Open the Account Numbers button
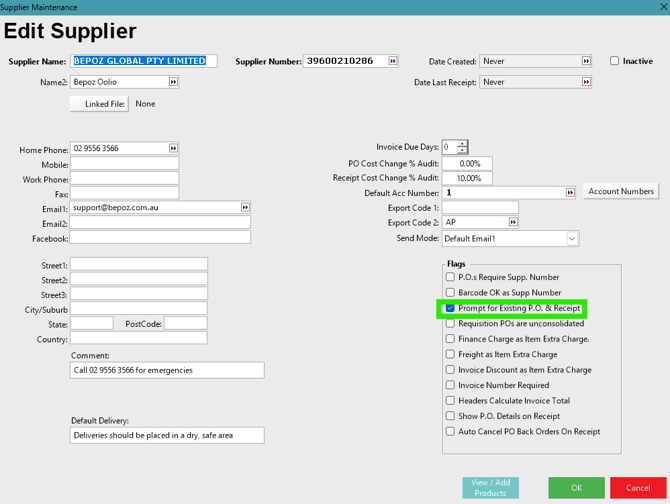 click(621, 191)
